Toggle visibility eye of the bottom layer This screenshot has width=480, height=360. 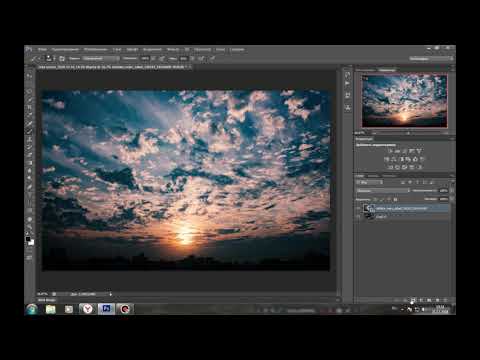pyautogui.click(x=359, y=216)
